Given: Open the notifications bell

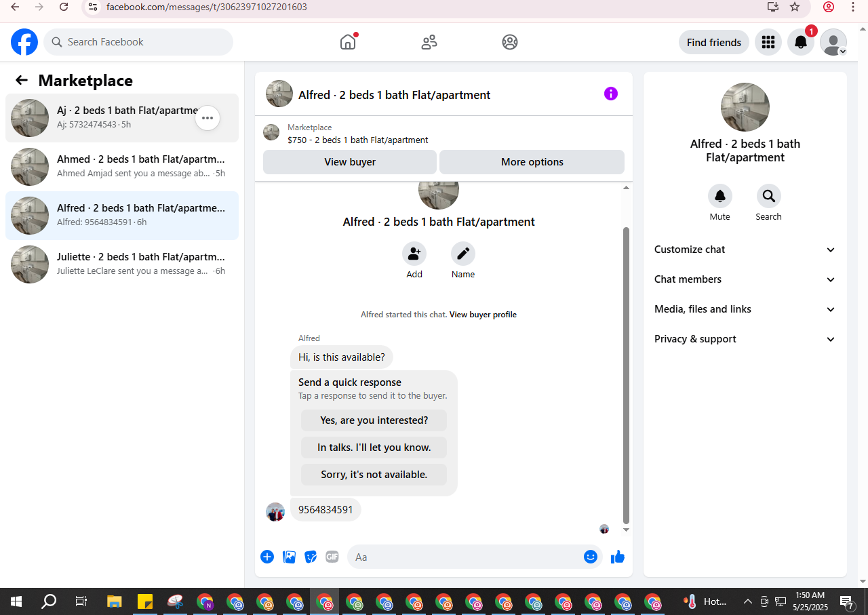Looking at the screenshot, I should point(801,42).
